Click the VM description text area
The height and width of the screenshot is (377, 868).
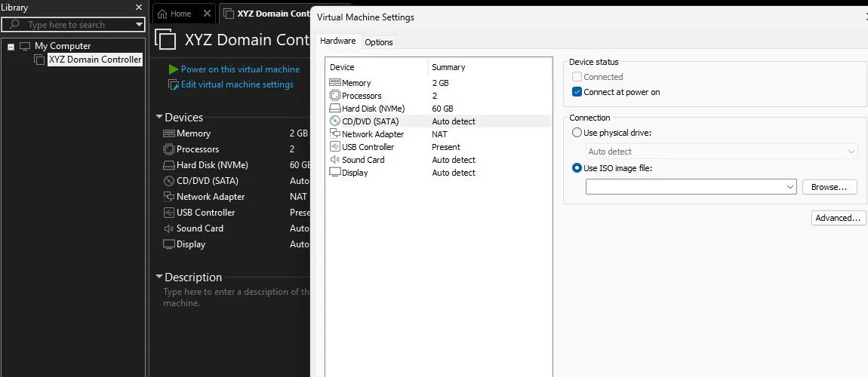[x=235, y=297]
